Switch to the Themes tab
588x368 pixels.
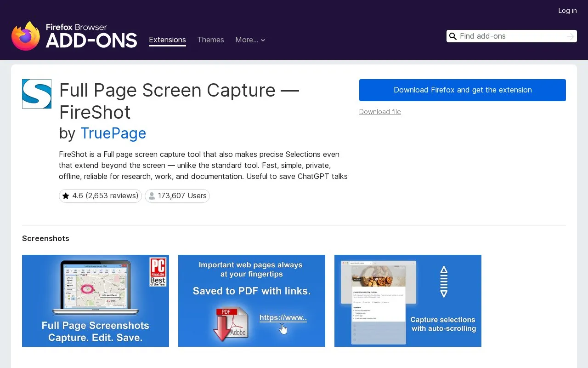pos(210,40)
